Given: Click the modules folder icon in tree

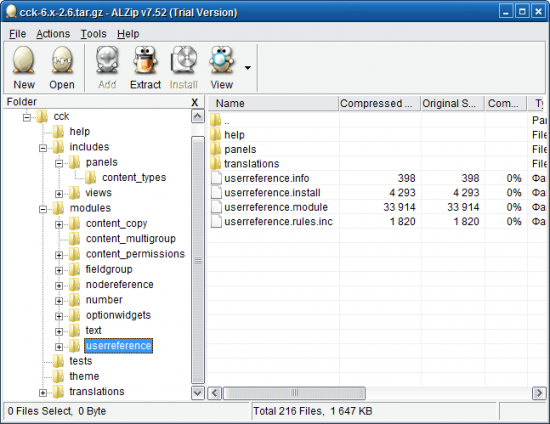Looking at the screenshot, I should point(58,208).
